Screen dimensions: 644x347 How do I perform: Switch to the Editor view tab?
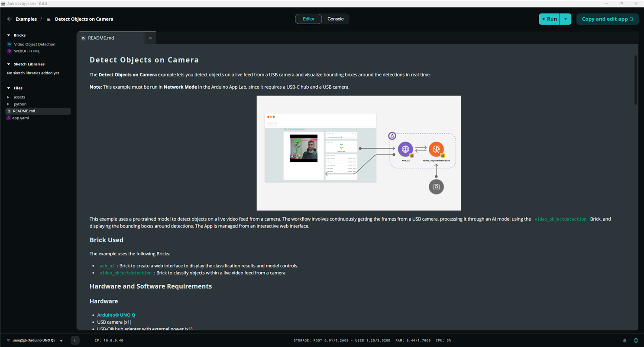coord(308,19)
